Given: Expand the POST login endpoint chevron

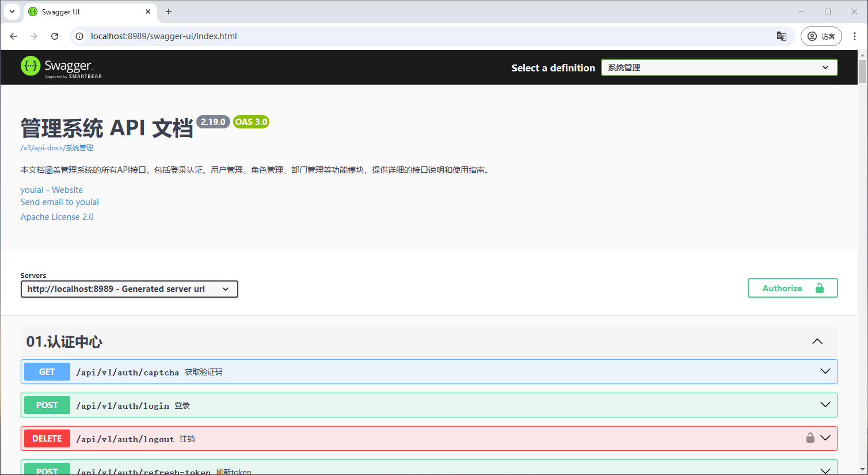Looking at the screenshot, I should (x=825, y=405).
